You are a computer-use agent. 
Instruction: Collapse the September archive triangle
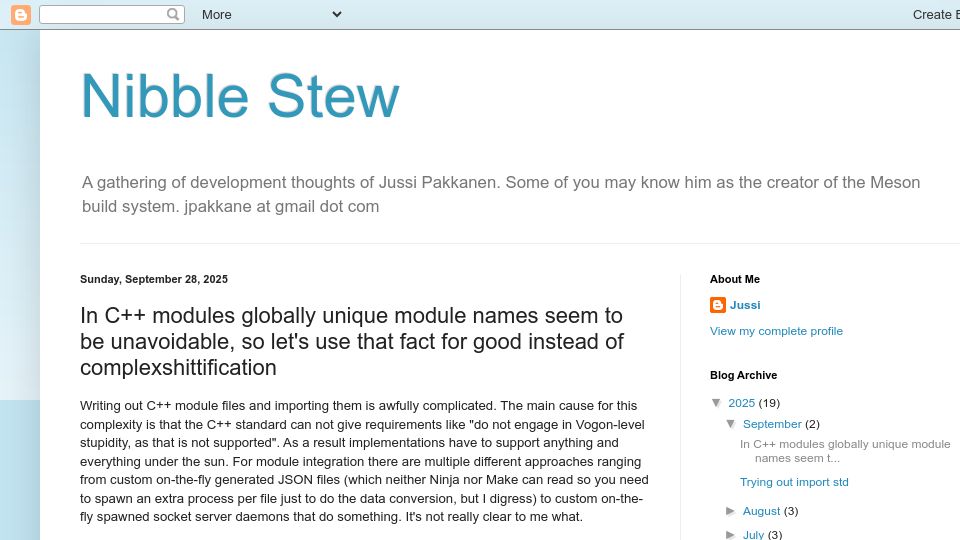pos(731,424)
